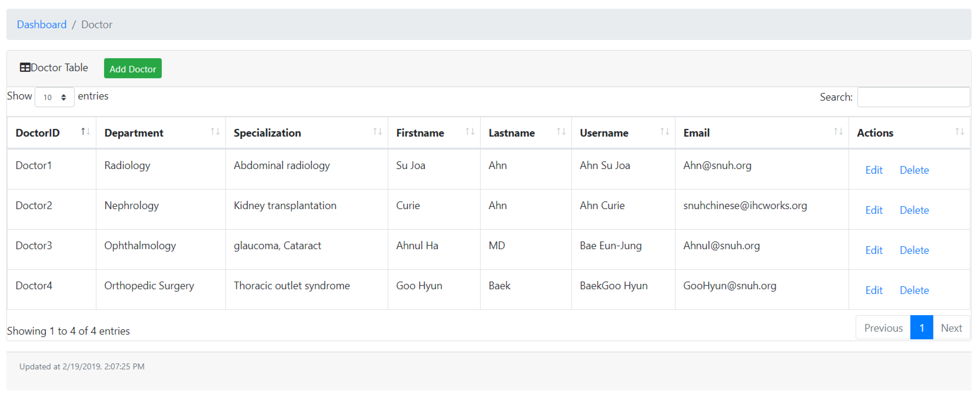Screen dimensions: 980x400
Task: Edit Doctor3 record
Action: 874,250
